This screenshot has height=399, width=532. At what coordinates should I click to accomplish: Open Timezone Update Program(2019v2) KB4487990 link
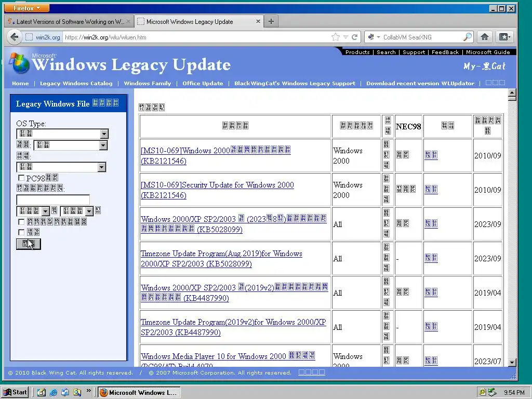click(233, 327)
